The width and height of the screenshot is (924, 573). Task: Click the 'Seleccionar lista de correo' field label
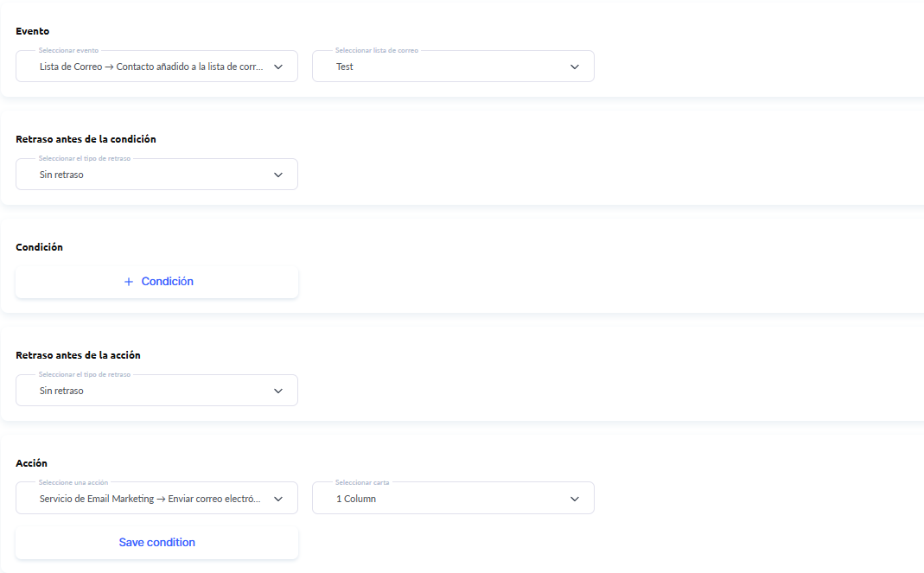click(x=377, y=51)
